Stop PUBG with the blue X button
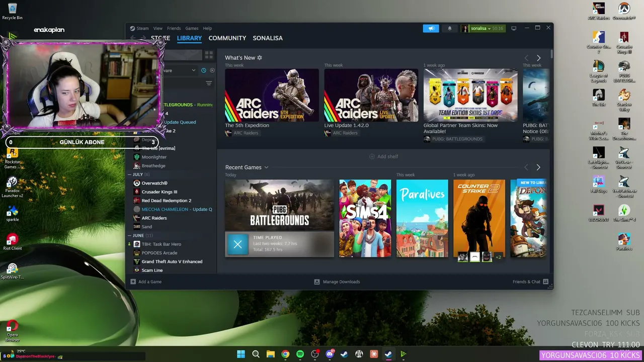This screenshot has width=644, height=362. point(238,244)
